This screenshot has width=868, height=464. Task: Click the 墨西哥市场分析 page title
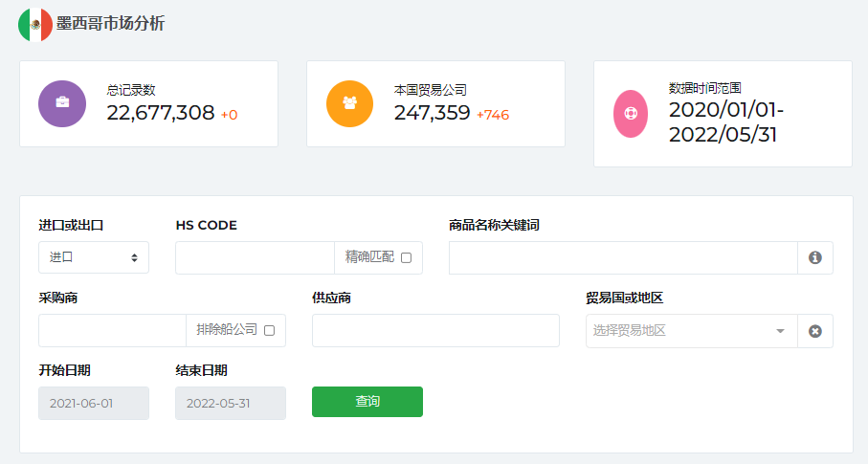(111, 24)
